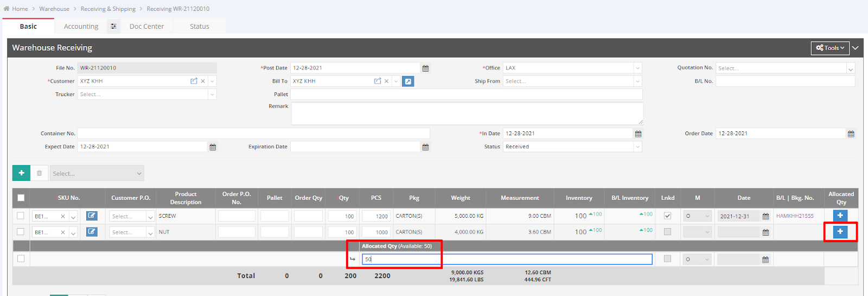Click the blue plus in NUT row
The height and width of the screenshot is (296, 868).
(x=840, y=232)
